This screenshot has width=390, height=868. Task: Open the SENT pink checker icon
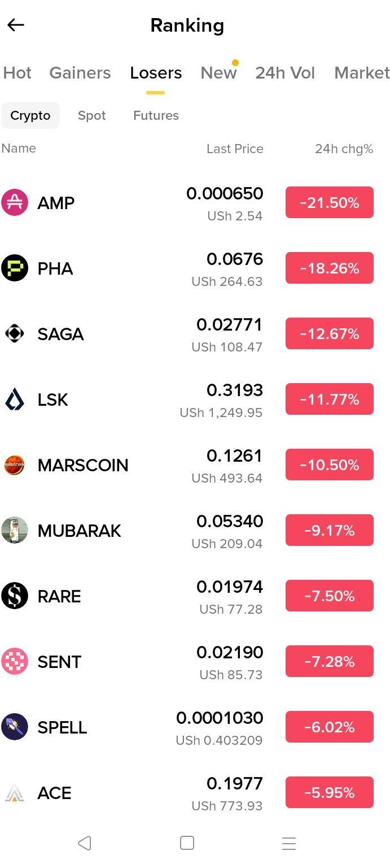(x=15, y=661)
